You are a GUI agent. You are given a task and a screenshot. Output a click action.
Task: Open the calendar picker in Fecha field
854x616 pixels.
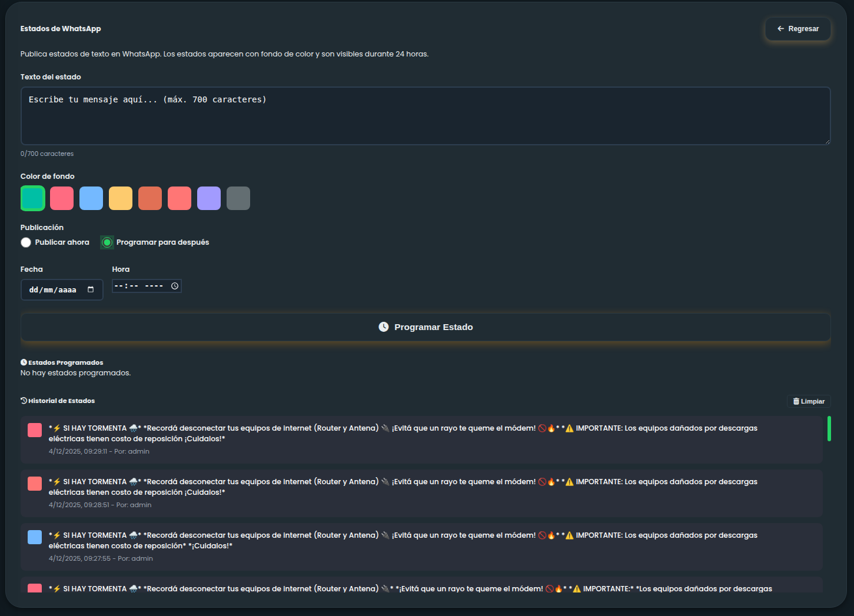coord(91,289)
